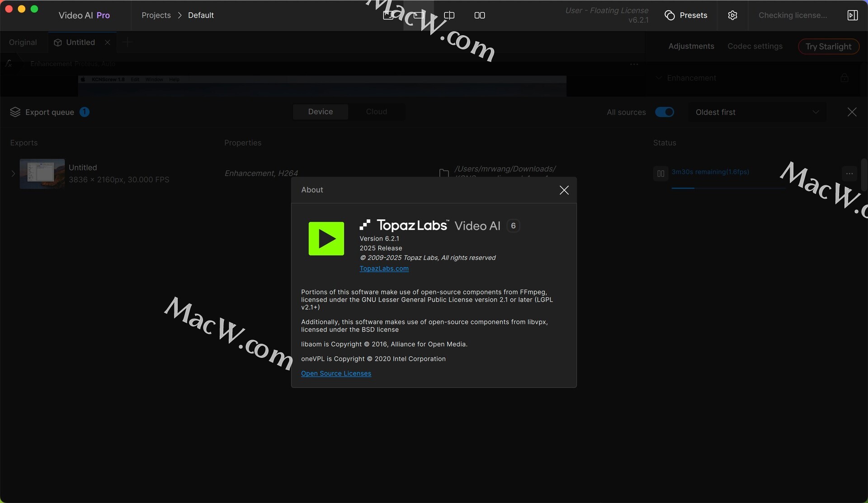Click the output folder icon
This screenshot has width=868, height=503.
tap(444, 173)
